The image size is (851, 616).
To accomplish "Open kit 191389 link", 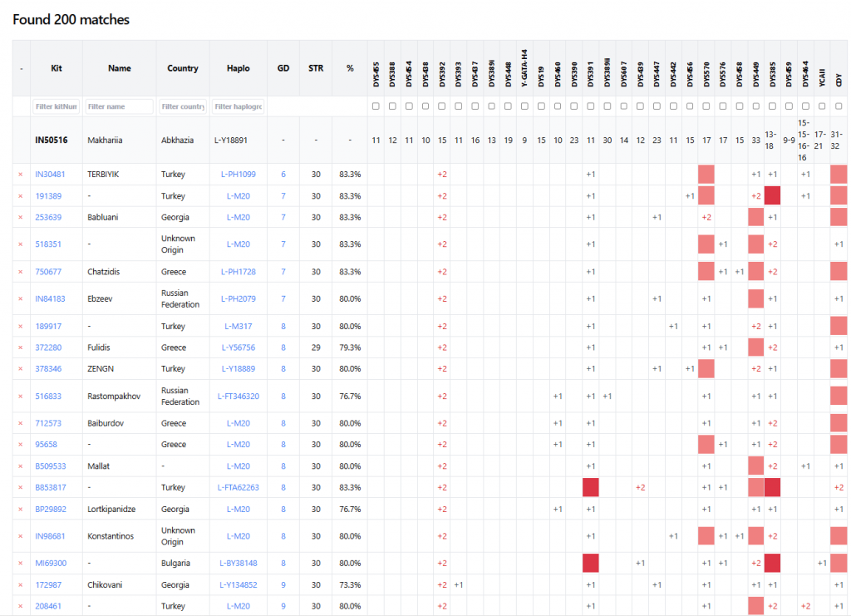I will pyautogui.click(x=47, y=196).
